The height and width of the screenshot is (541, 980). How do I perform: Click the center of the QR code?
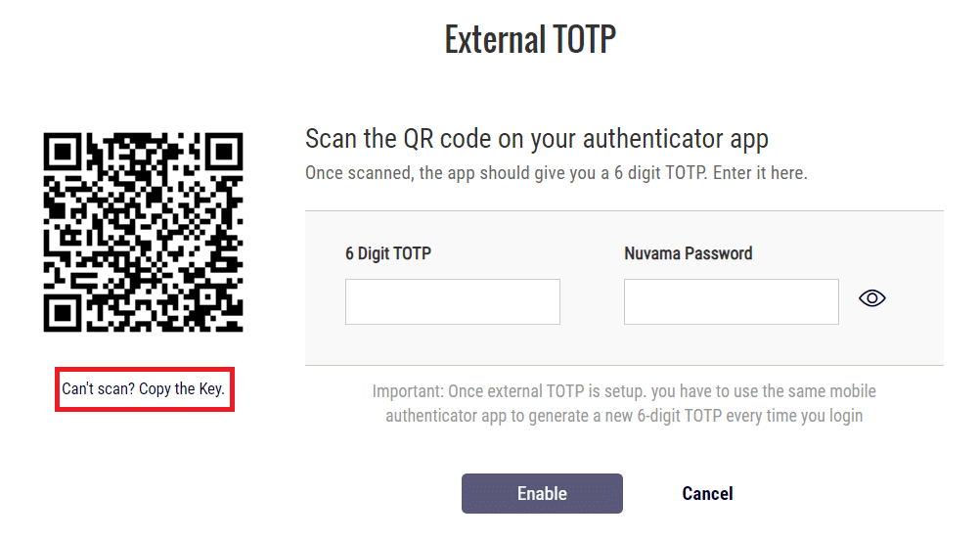pyautogui.click(x=143, y=232)
